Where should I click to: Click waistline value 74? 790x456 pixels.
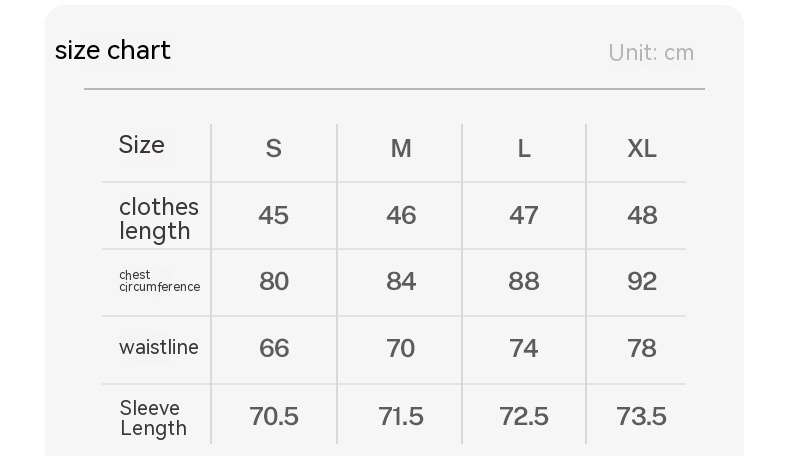pyautogui.click(x=524, y=348)
